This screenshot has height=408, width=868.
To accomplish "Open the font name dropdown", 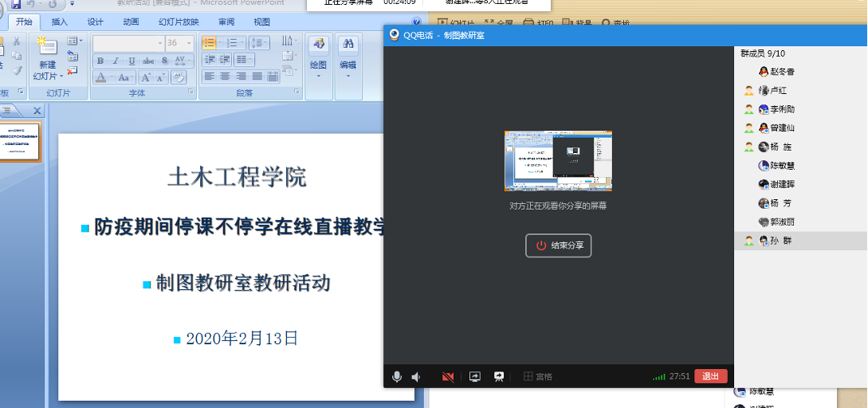I will point(160,43).
